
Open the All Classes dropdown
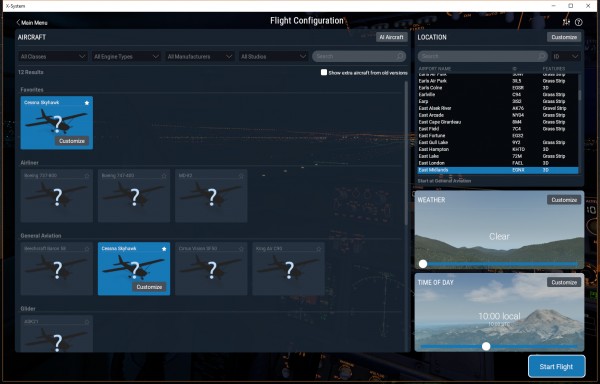52,57
